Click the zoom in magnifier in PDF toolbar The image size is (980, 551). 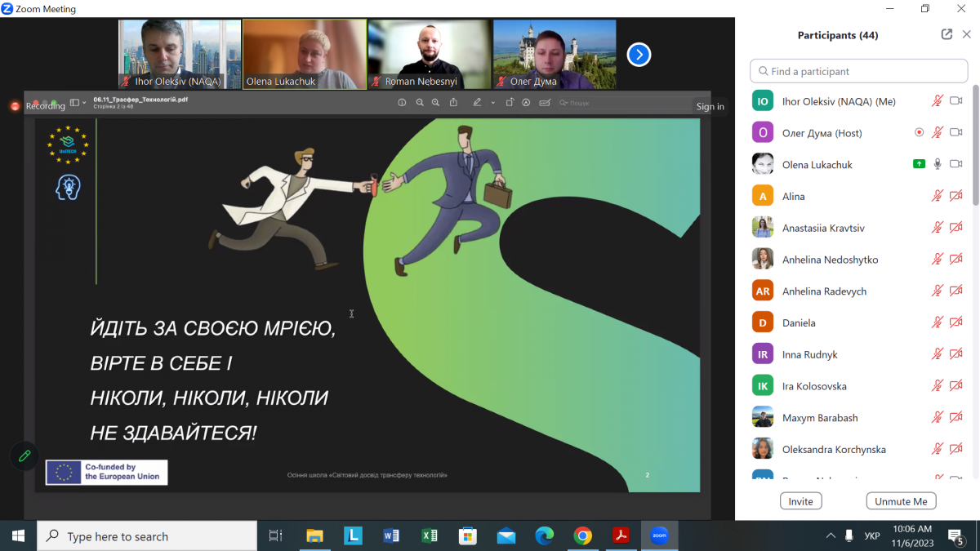[x=435, y=103]
